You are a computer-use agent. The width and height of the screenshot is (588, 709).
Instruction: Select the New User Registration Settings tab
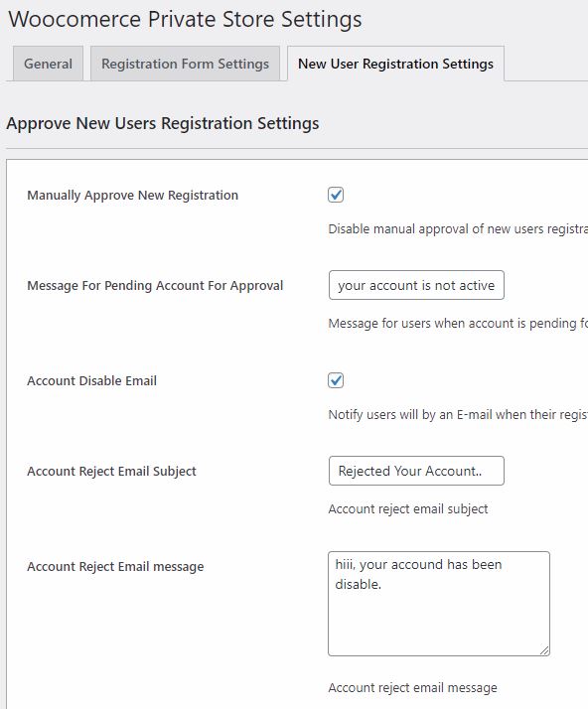click(x=395, y=64)
